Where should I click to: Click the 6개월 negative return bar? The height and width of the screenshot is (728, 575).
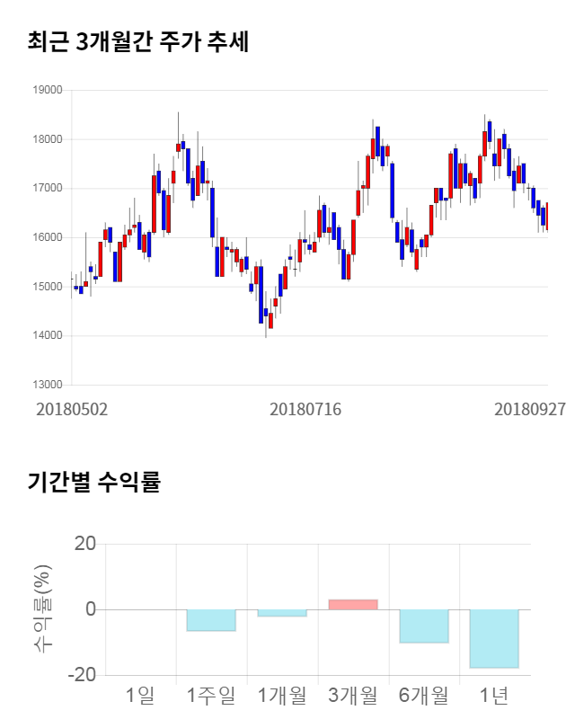coord(424,626)
